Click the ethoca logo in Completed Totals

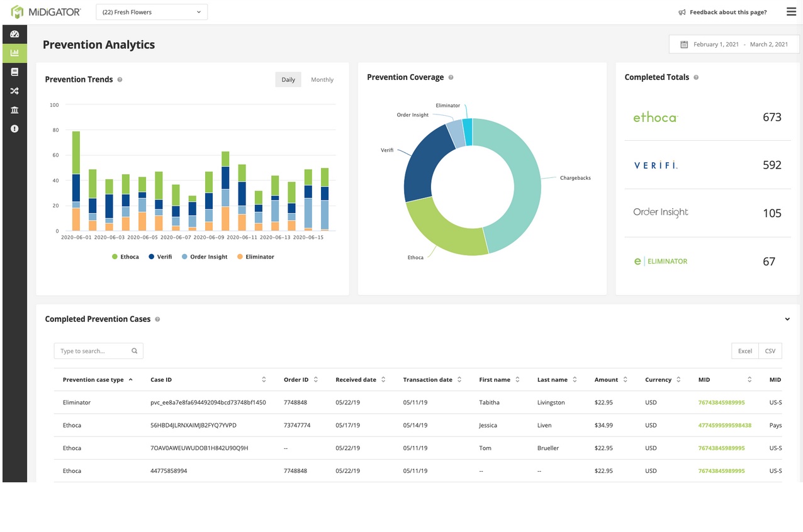click(655, 117)
